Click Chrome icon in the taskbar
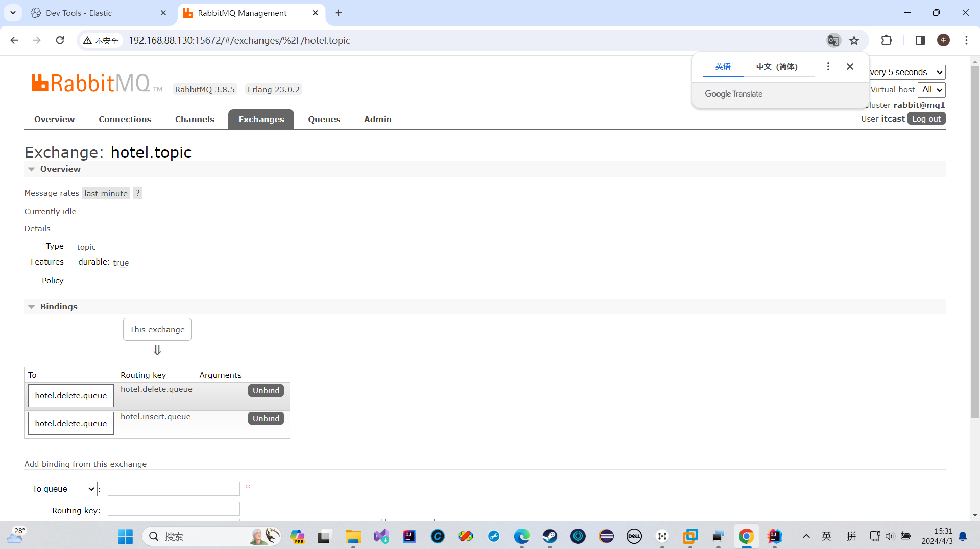This screenshot has width=980, height=549. 746,536
